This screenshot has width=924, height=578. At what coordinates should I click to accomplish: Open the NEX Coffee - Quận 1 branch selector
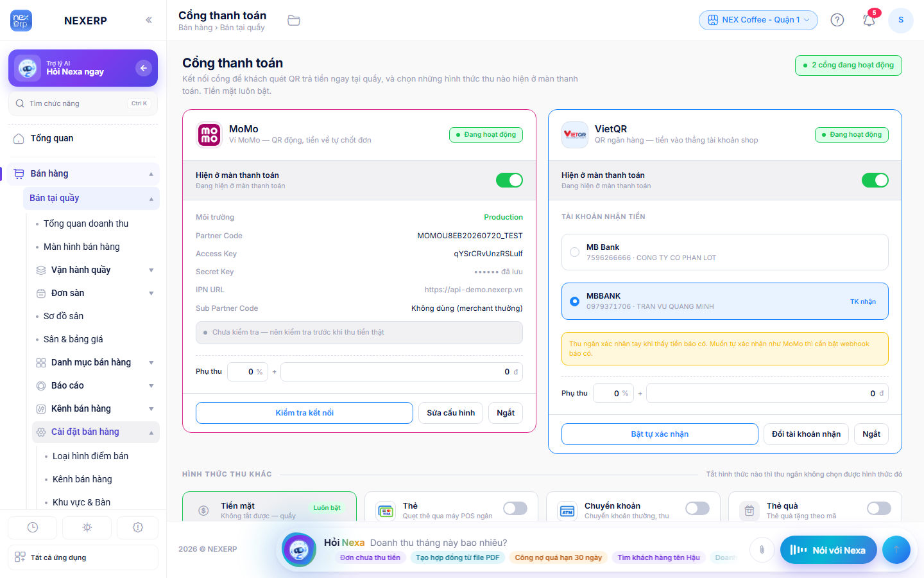(758, 20)
